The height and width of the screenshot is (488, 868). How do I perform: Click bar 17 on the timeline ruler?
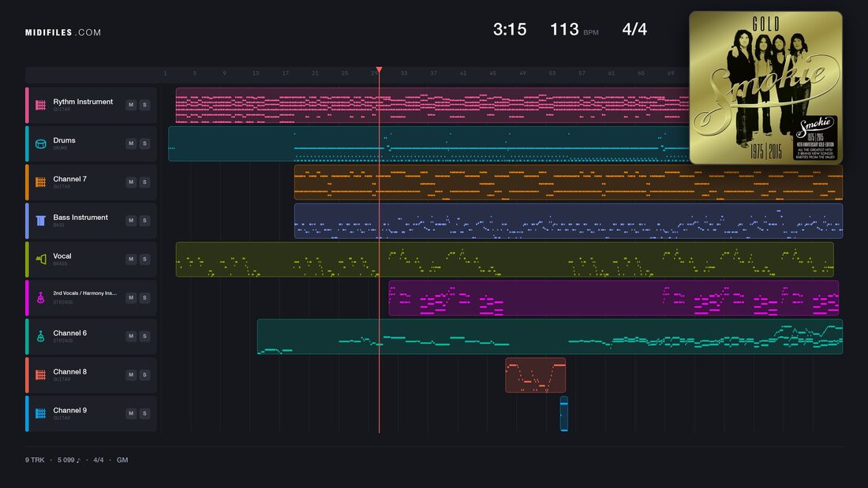[285, 73]
